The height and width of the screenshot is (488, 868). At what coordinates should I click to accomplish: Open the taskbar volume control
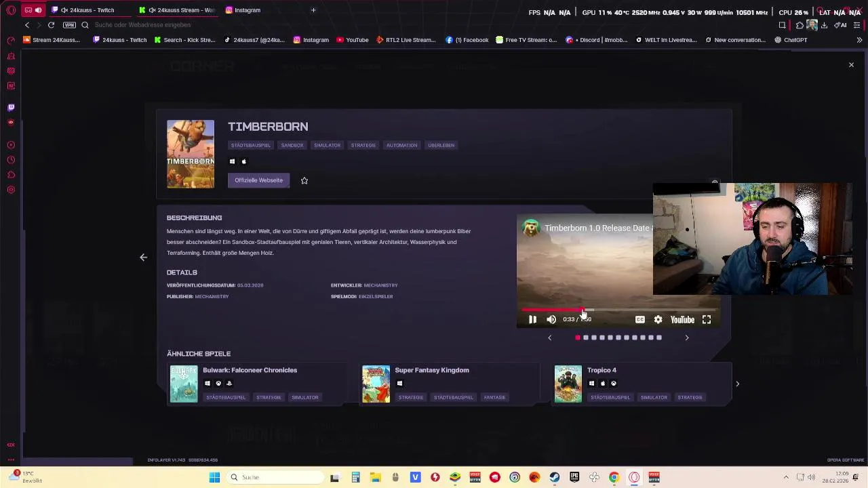click(811, 477)
